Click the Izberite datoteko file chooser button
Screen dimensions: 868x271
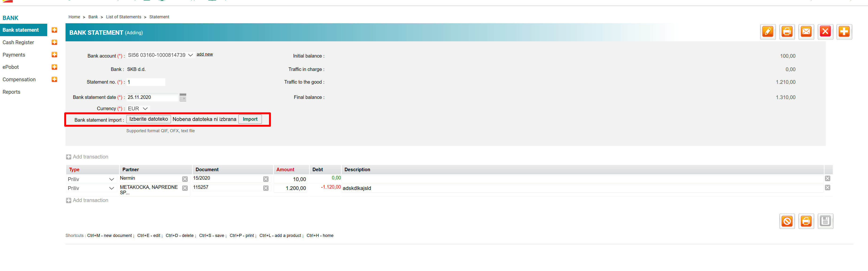click(x=148, y=119)
